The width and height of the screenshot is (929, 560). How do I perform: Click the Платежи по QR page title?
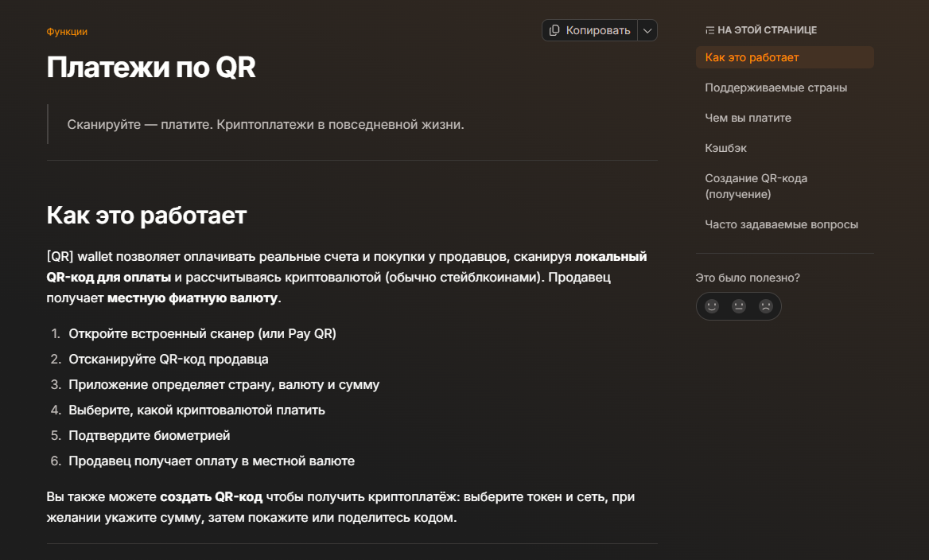pyautogui.click(x=151, y=67)
